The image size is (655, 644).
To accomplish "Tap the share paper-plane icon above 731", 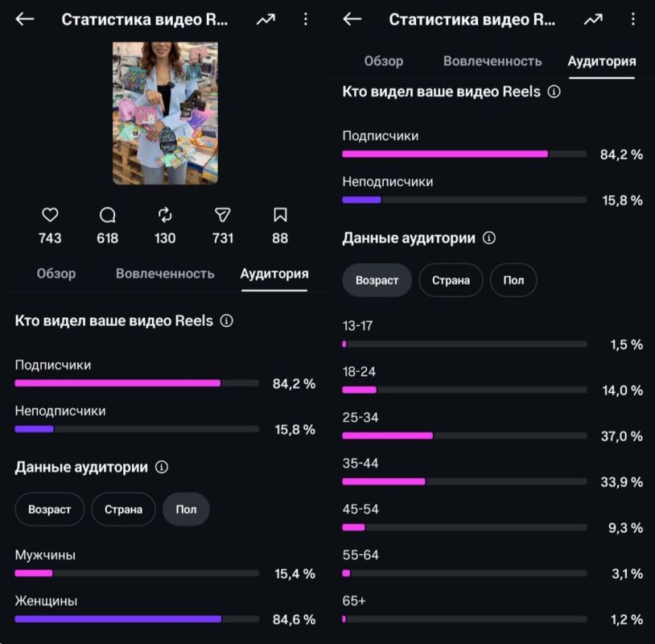I will [222, 215].
